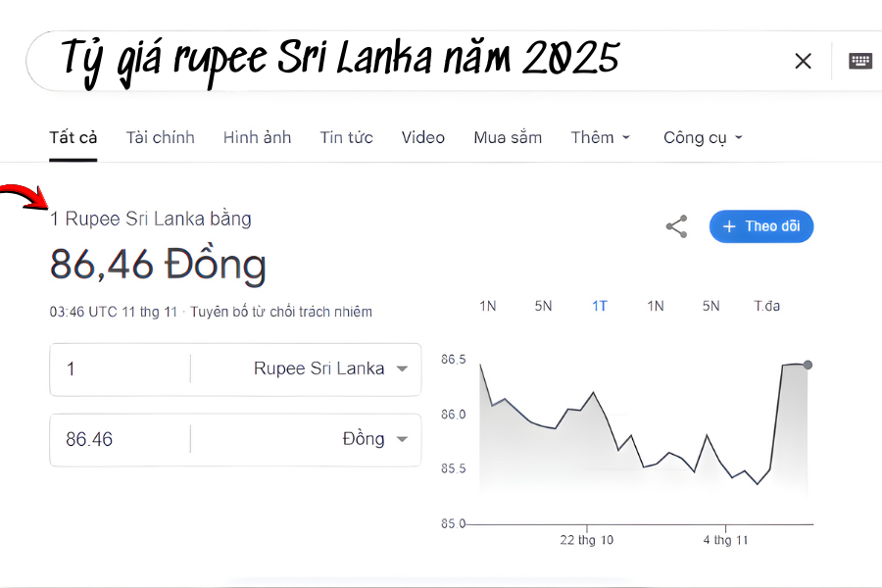Viewport: 882px width, 588px height.
Task: Toggle following the exchange rate via Theo dõi
Action: point(761,226)
